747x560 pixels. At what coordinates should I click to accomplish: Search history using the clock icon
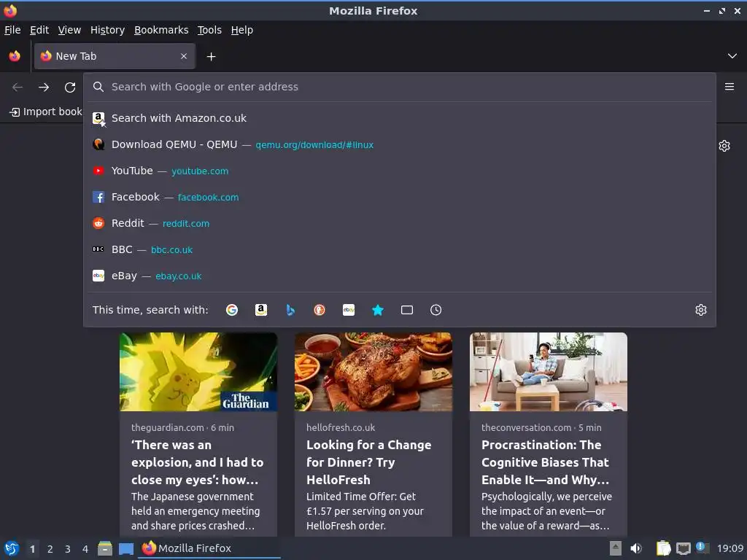(436, 310)
